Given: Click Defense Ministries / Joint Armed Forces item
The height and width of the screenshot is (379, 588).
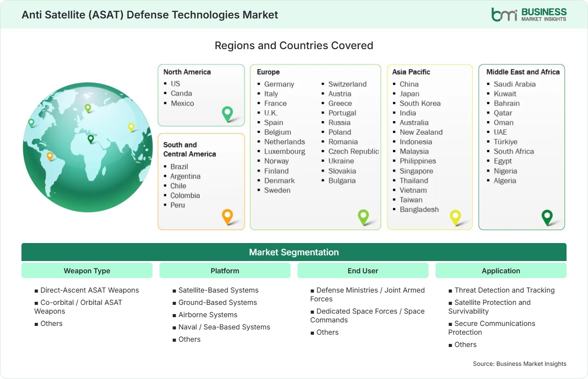Looking at the screenshot, I should (x=368, y=294).
